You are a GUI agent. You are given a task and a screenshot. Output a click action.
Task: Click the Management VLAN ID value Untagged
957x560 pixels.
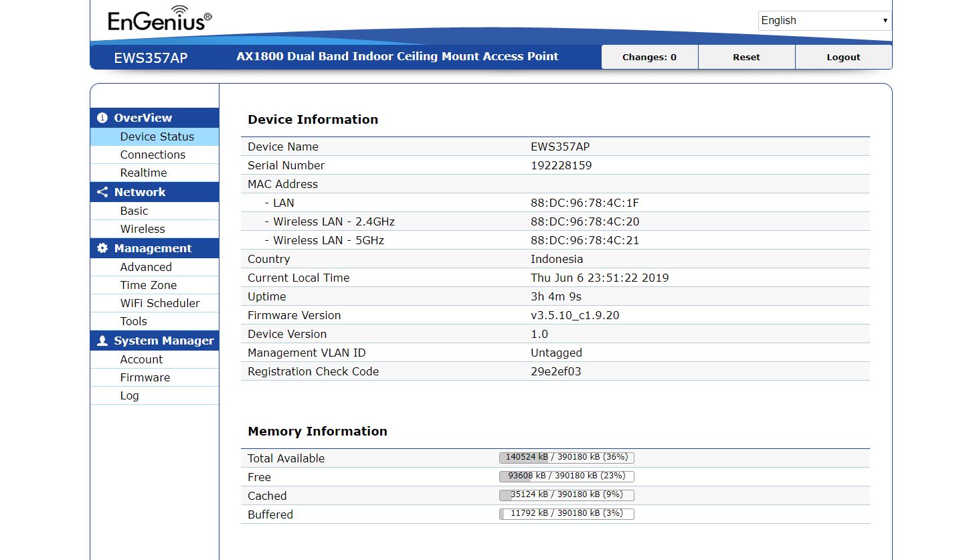[x=556, y=353]
